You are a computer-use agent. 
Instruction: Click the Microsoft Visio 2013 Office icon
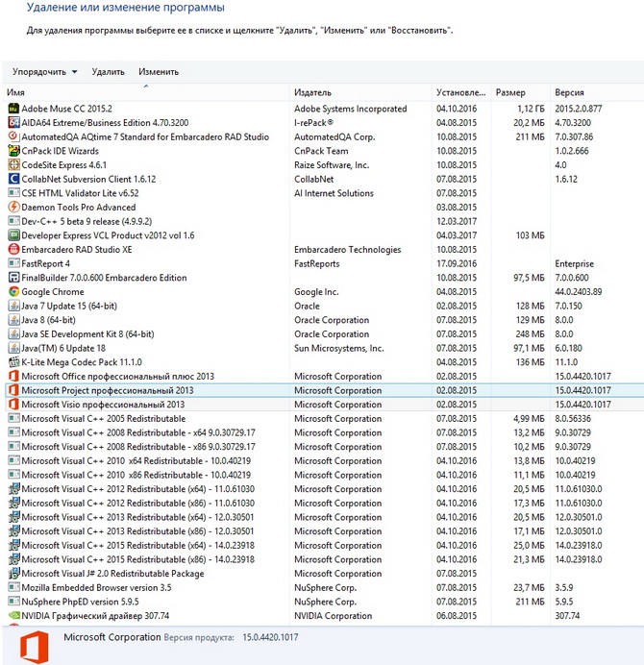(x=13, y=405)
